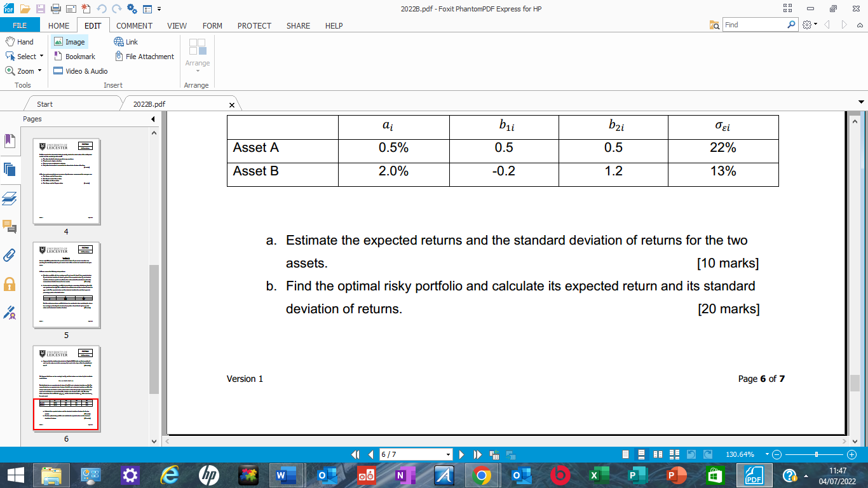Switch to the PROTECT ribbon tab

coord(254,25)
